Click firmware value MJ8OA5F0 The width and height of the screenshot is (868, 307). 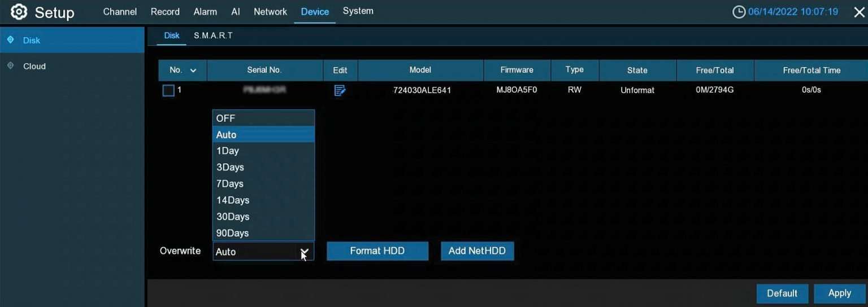(517, 90)
